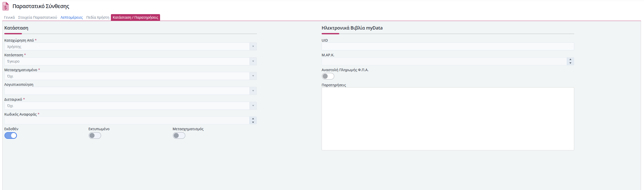Viewport: 644px width, 190px height.
Task: Focus the Παρατηρήσεις text area
Action: [x=447, y=119]
